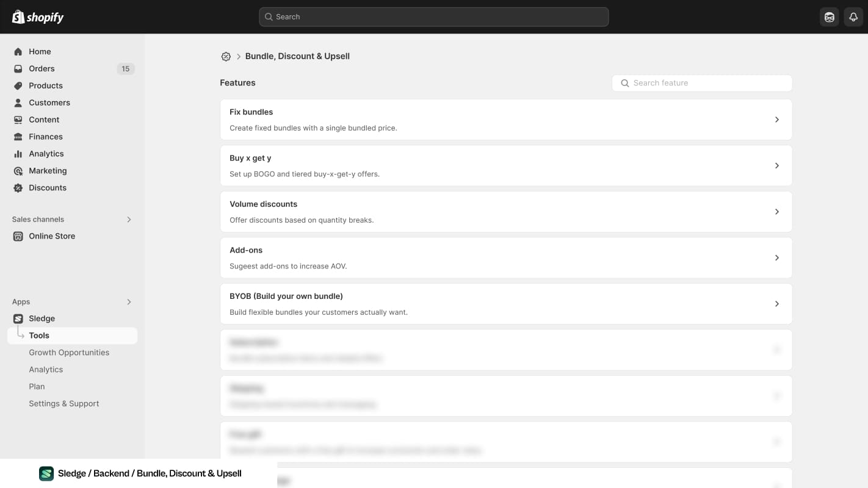The width and height of the screenshot is (868, 488).
Task: Go to Growth Opportunities
Action: pyautogui.click(x=69, y=353)
